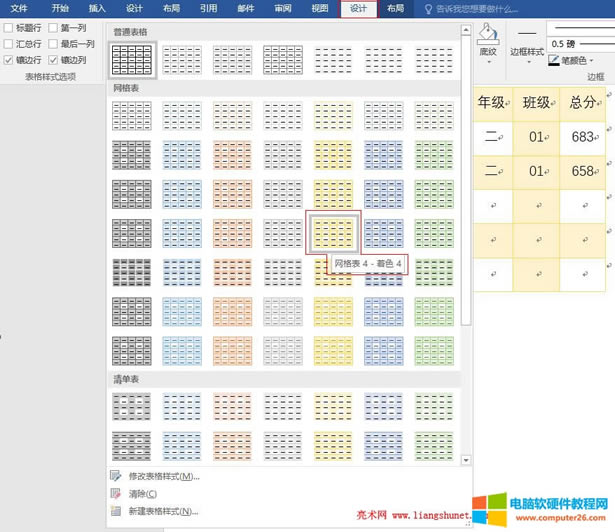Screen dimensions: 615x532
Task: Uncheck the 镶边列 banded columns checkbox
Action: [53, 60]
